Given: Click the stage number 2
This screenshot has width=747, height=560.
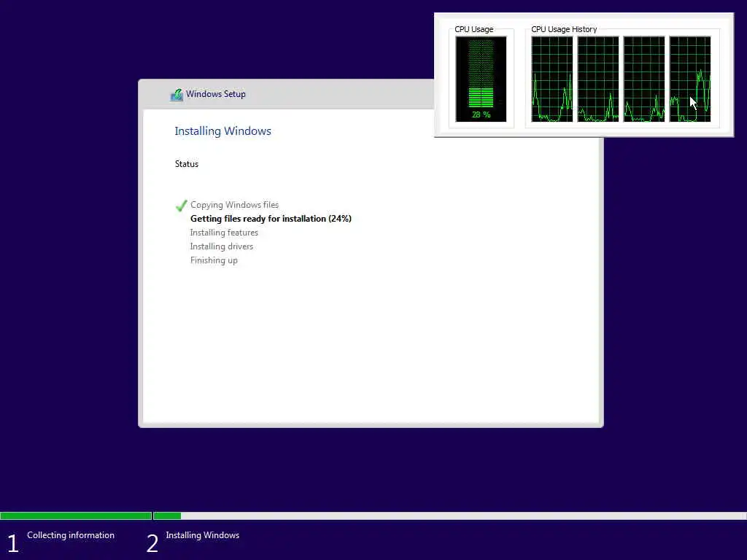Looking at the screenshot, I should [152, 543].
